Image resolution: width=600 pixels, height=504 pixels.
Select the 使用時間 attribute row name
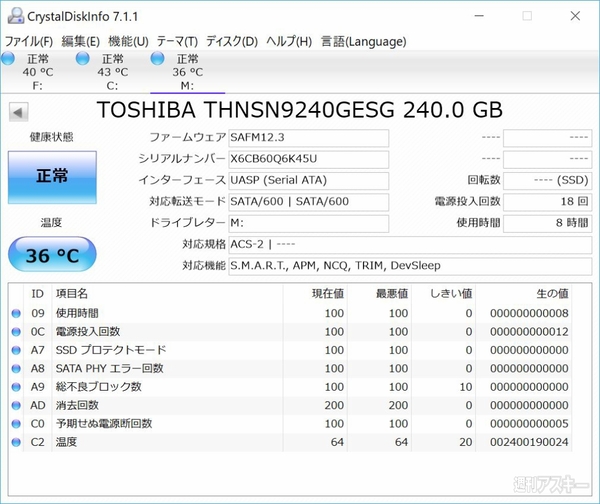pyautogui.click(x=77, y=313)
